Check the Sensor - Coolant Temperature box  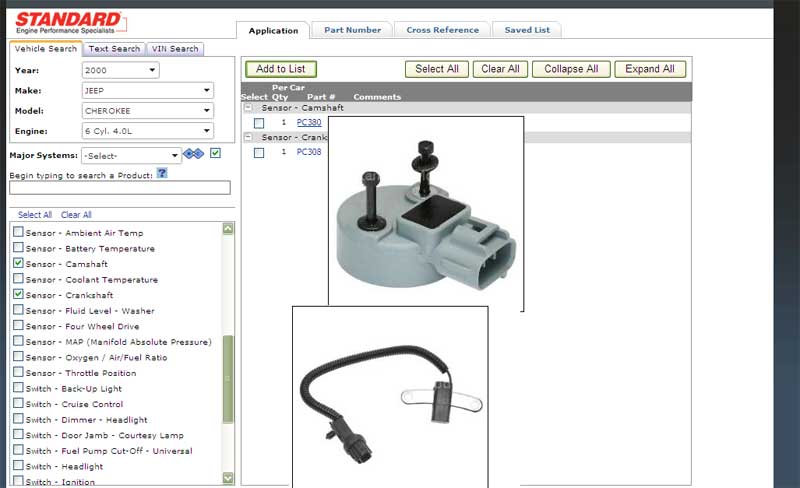click(x=18, y=279)
